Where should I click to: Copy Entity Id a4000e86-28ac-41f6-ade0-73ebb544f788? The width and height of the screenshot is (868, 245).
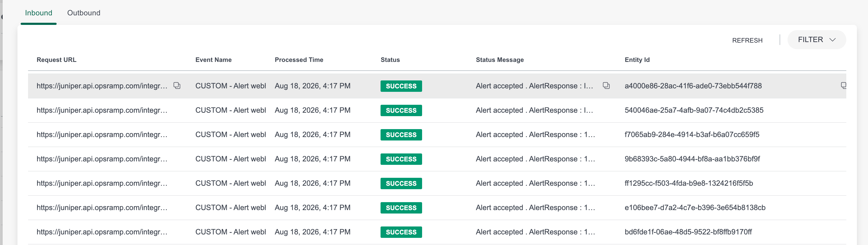[x=843, y=86]
